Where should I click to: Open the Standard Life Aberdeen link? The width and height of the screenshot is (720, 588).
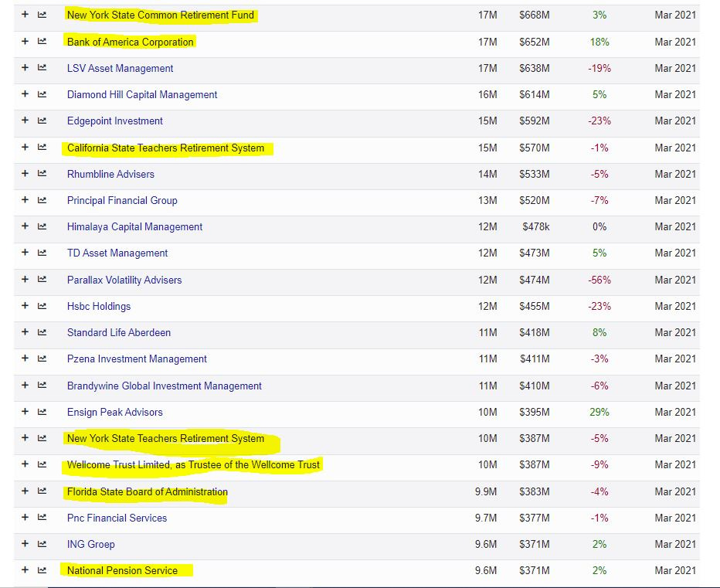coord(119,332)
